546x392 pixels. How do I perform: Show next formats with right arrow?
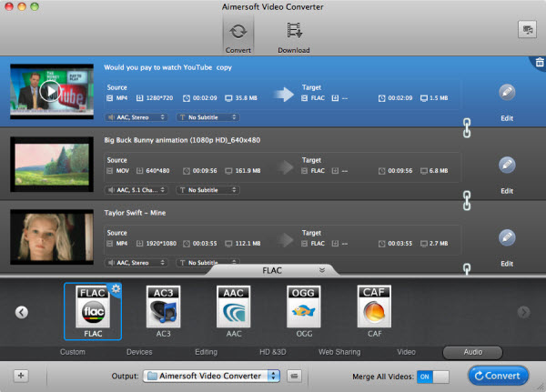click(524, 312)
